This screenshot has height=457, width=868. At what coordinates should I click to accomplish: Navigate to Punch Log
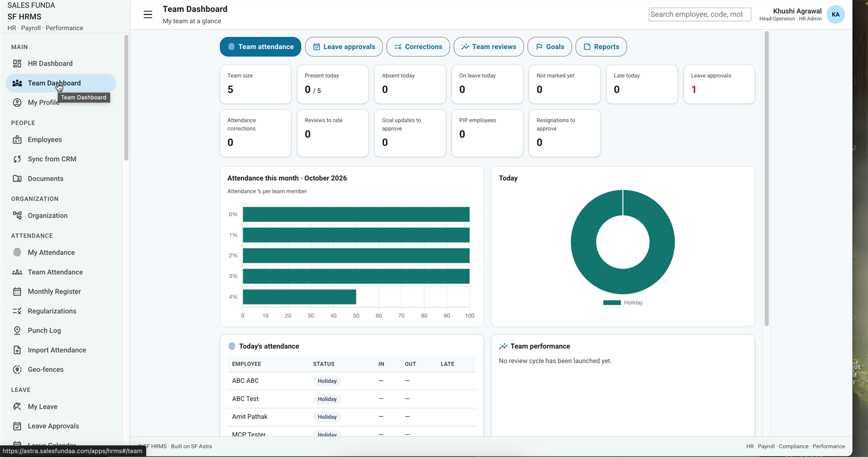(61, 331)
